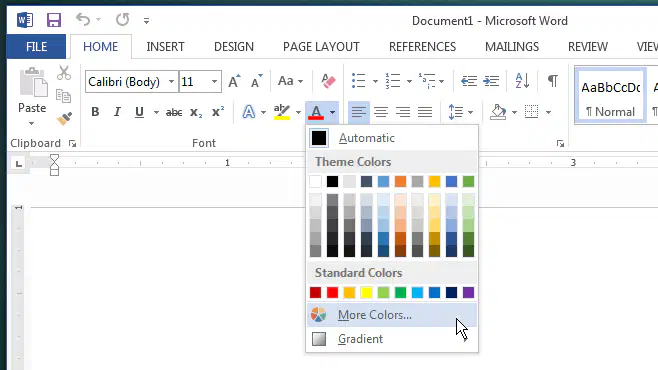
Task: Click the Cut scissors icon
Action: [64, 73]
